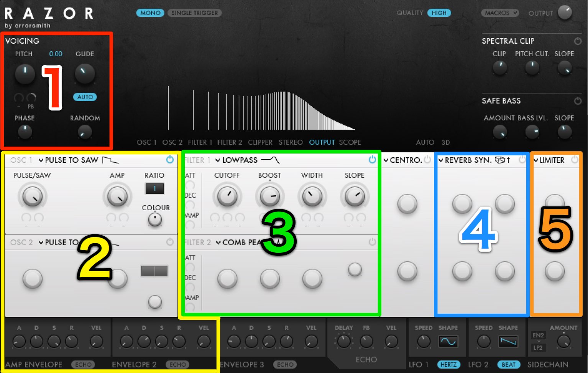Viewport: 588px width, 373px height.
Task: Click the Pitch Cut. knob
Action: pyautogui.click(x=532, y=68)
